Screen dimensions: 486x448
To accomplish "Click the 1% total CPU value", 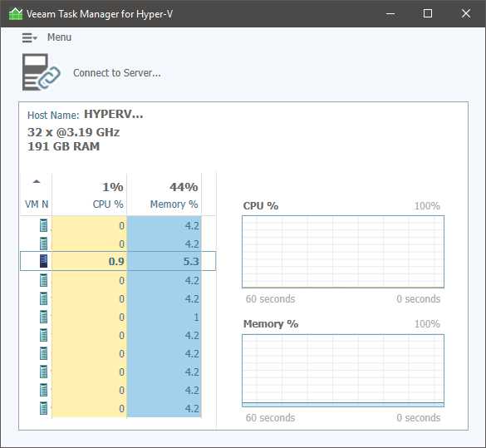I will click(x=113, y=187).
